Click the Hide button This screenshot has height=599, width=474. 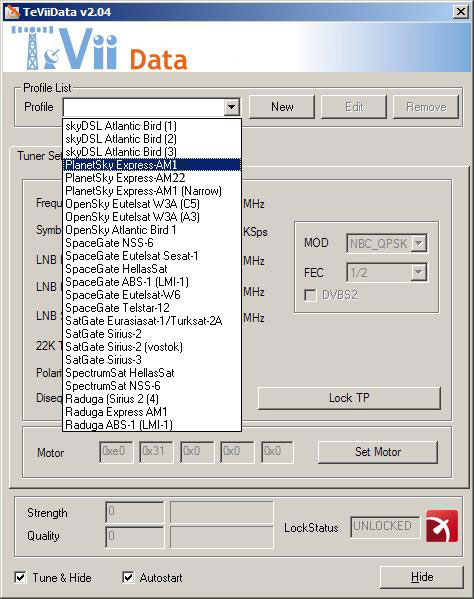click(x=422, y=577)
